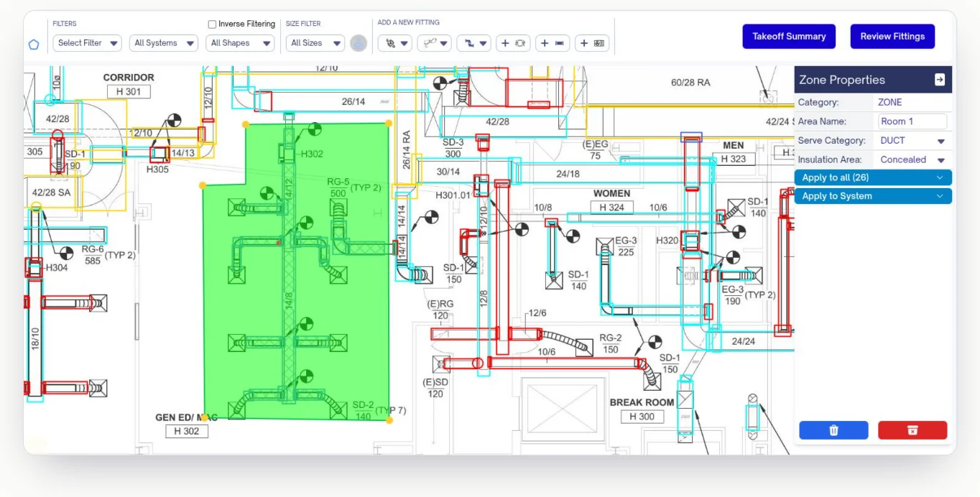This screenshot has width=980, height=497.
Task: Click the EG-3 225 grille tag
Action: [x=626, y=246]
